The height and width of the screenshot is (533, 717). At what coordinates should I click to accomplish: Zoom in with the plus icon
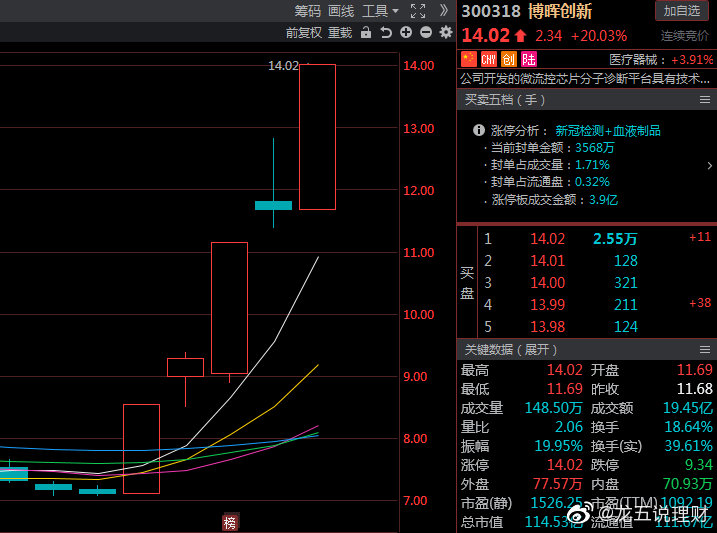pos(406,32)
